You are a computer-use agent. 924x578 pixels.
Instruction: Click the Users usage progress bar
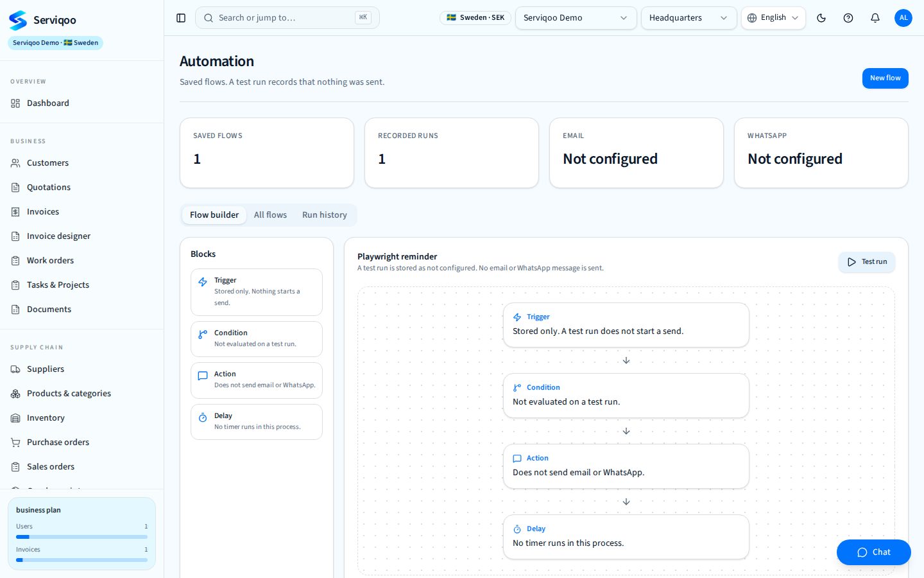click(81, 537)
